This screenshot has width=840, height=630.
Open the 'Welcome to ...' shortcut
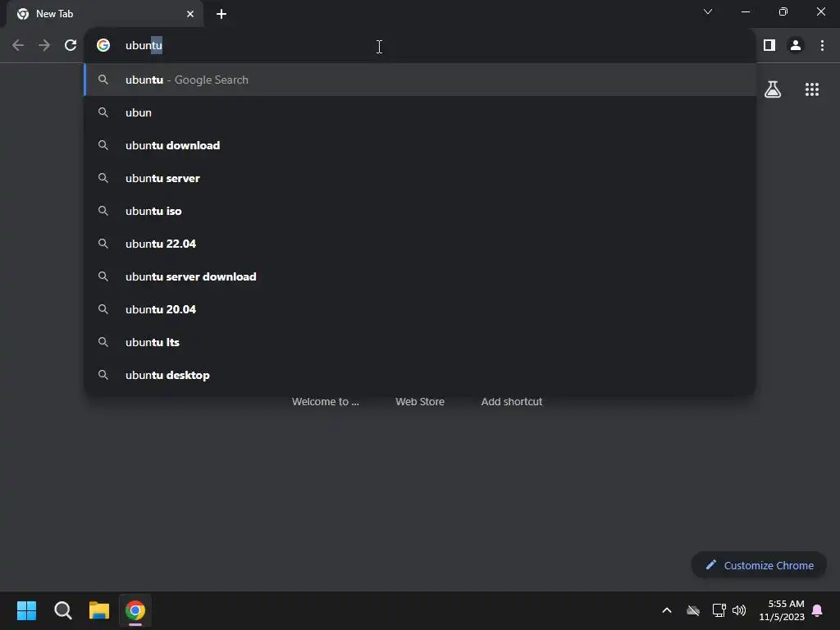pos(325,401)
